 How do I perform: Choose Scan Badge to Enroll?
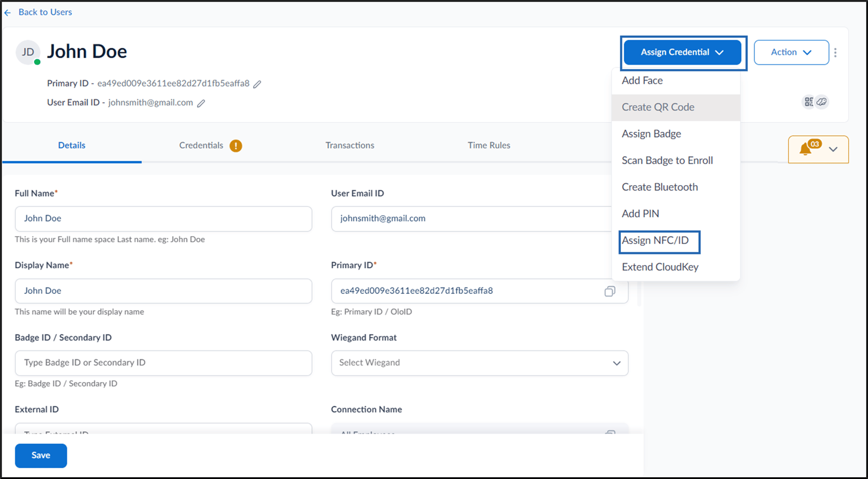[x=676, y=160]
